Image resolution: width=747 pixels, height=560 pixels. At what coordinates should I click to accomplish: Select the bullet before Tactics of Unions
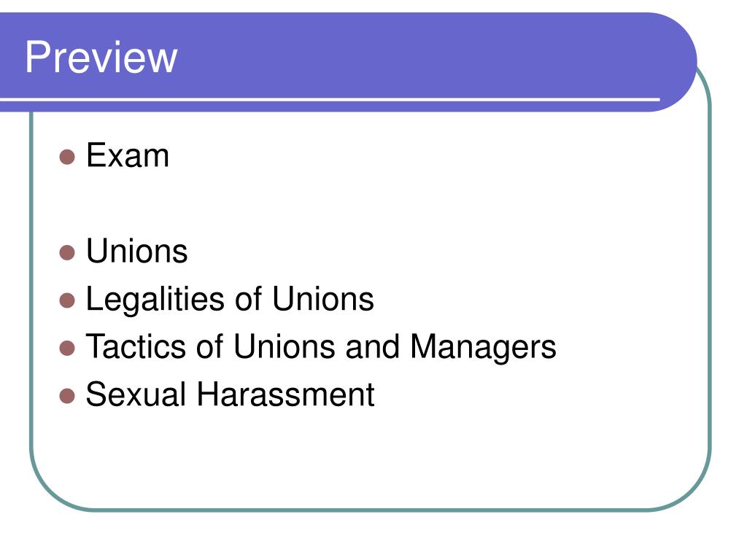pyautogui.click(x=67, y=348)
